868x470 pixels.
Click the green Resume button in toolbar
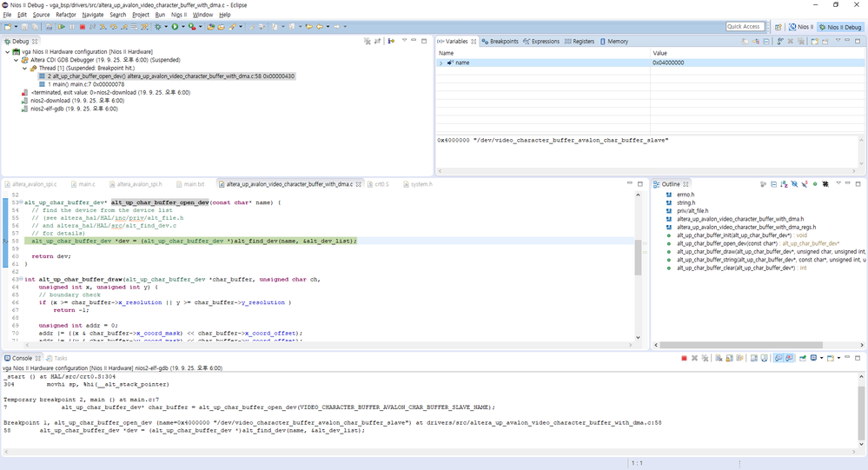[62, 27]
